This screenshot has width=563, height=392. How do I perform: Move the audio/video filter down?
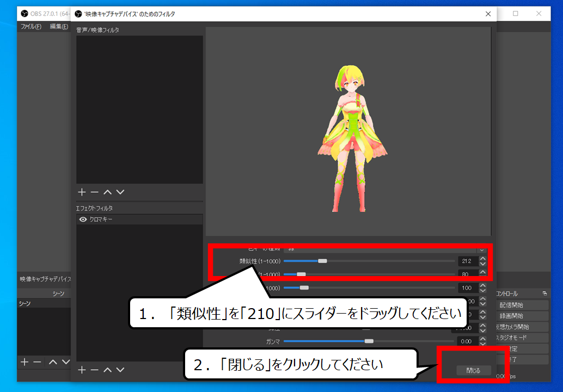click(120, 192)
